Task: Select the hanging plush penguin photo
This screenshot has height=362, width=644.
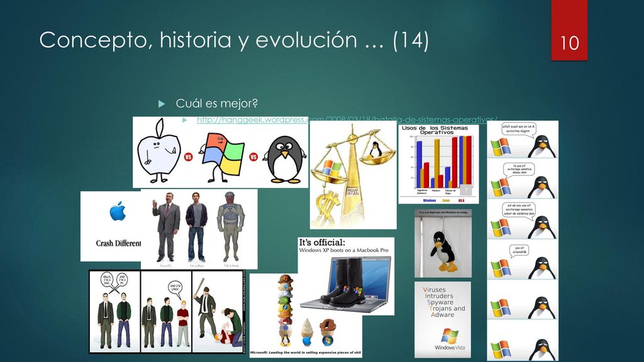Action: click(443, 243)
